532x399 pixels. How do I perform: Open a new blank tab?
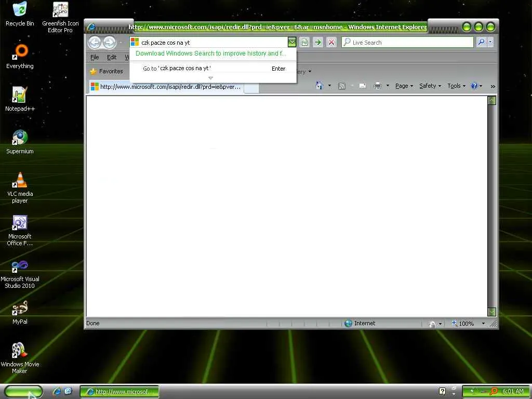point(251,87)
